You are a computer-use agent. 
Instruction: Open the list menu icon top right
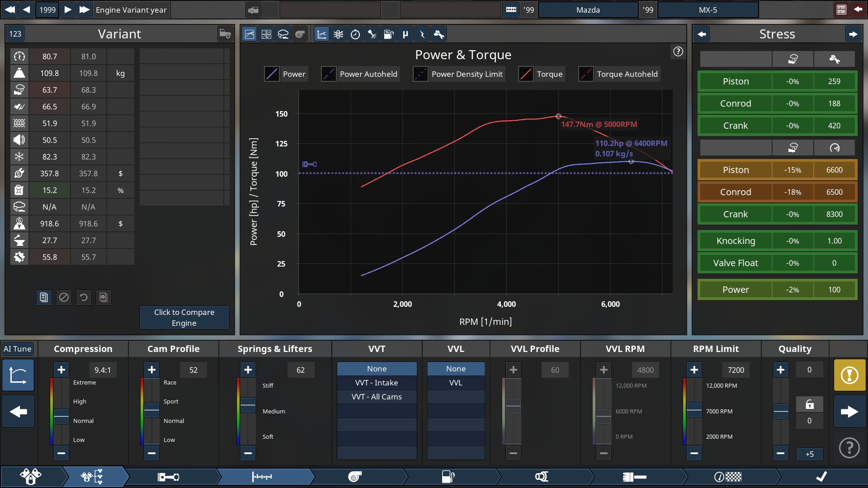pyautogui.click(x=841, y=9)
